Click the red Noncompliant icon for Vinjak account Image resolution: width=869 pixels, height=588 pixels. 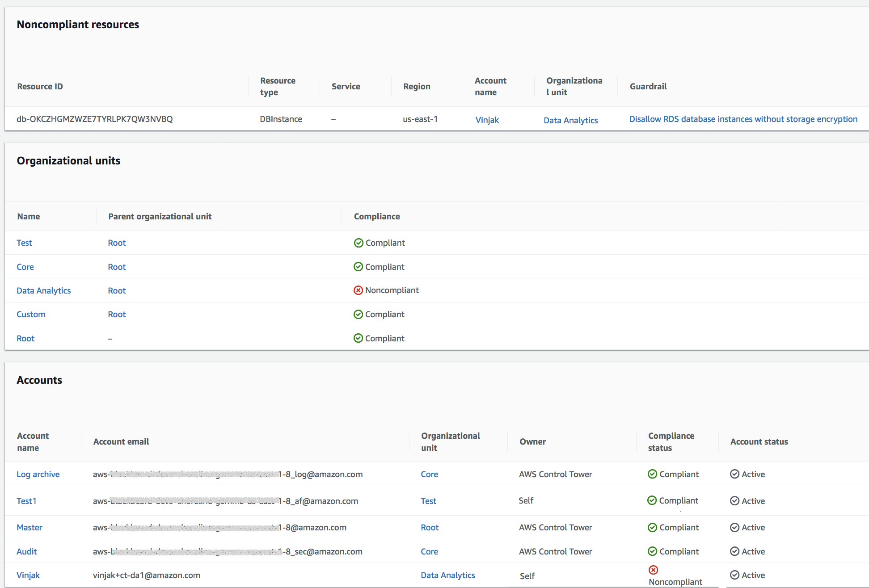pyautogui.click(x=654, y=570)
